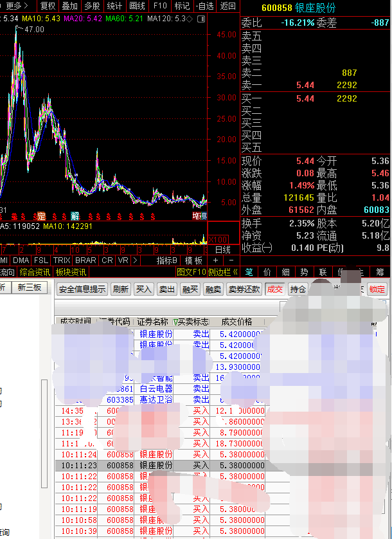
Task: Click the 持仓 positions button
Action: pyautogui.click(x=298, y=289)
